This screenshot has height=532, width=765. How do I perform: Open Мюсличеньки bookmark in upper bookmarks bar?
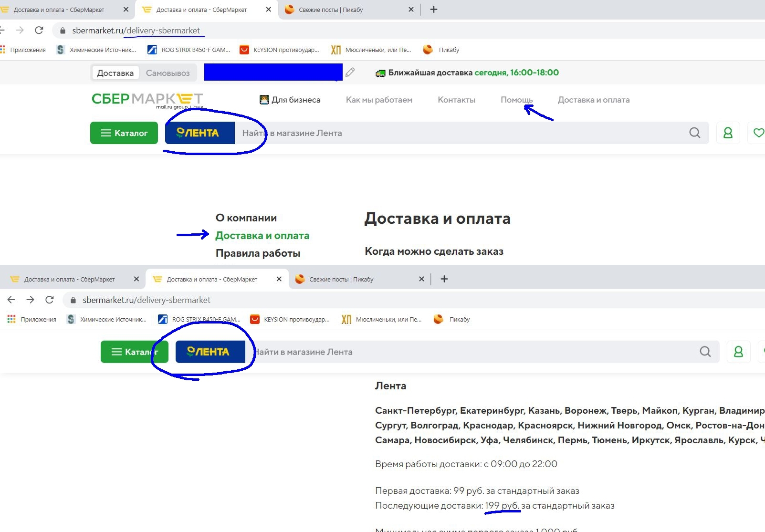[371, 50]
